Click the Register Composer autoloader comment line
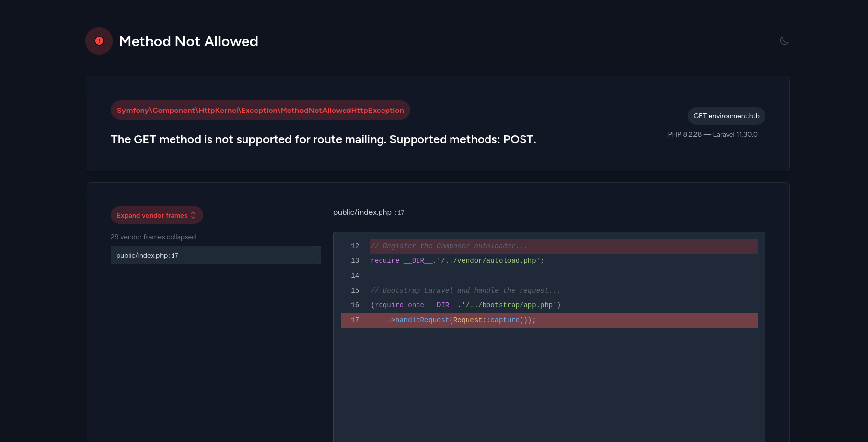Viewport: 868px width, 442px height. click(x=449, y=246)
